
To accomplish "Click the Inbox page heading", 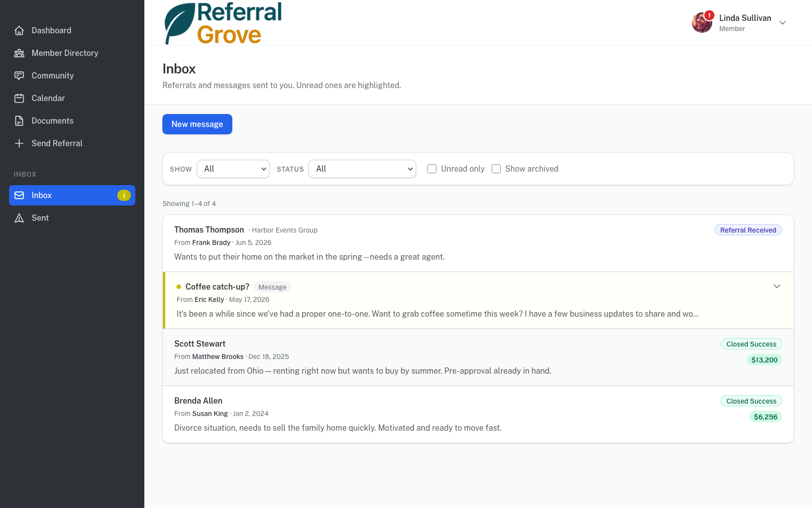I will (x=179, y=69).
